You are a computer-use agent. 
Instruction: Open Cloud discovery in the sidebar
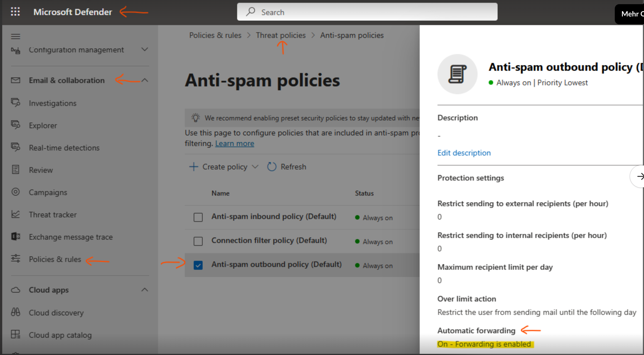[x=56, y=313]
